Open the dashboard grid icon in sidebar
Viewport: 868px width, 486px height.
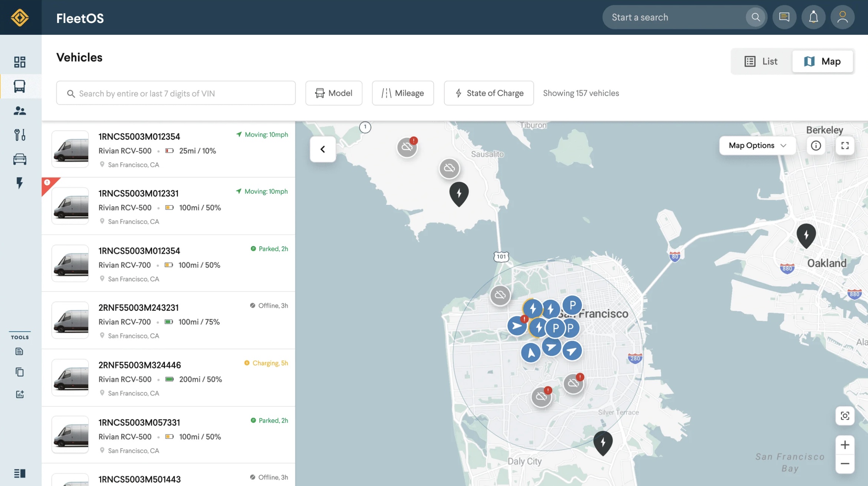pyautogui.click(x=20, y=62)
